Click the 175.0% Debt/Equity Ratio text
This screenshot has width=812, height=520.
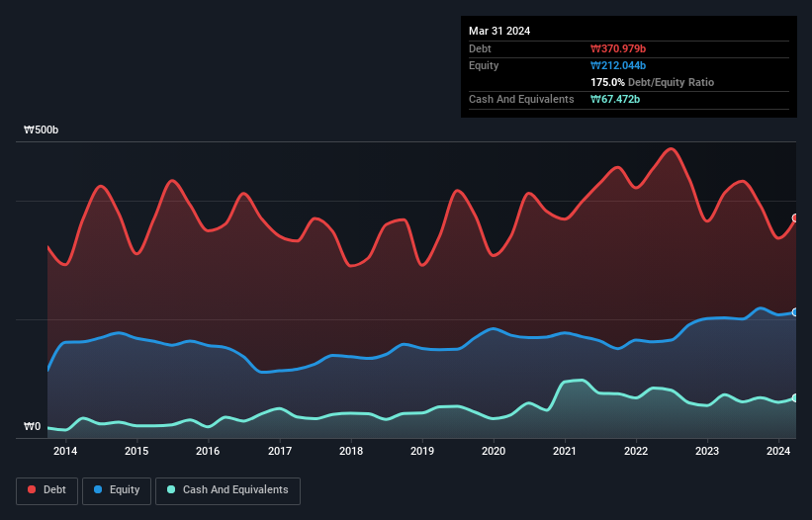point(652,82)
